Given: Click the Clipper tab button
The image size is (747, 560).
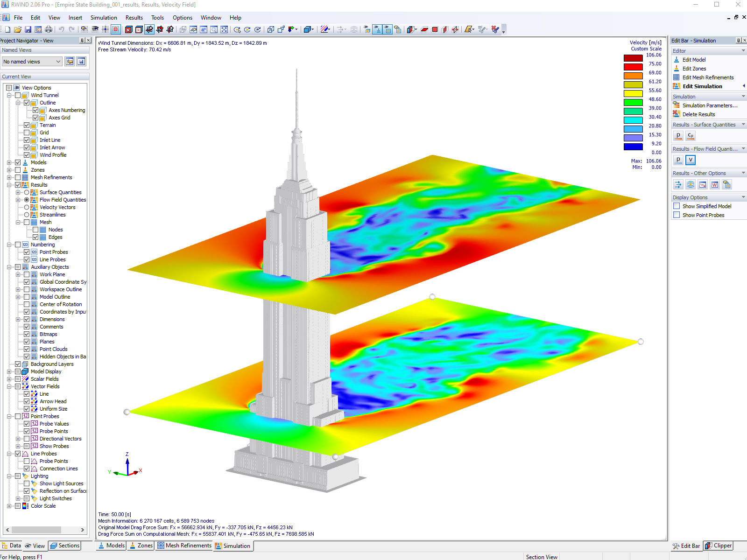Looking at the screenshot, I should [x=719, y=546].
